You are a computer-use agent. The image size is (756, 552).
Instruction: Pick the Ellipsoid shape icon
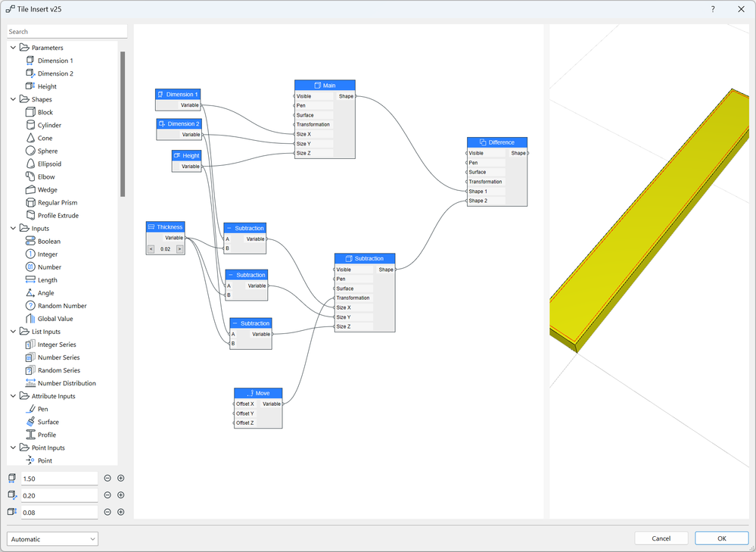coord(30,164)
